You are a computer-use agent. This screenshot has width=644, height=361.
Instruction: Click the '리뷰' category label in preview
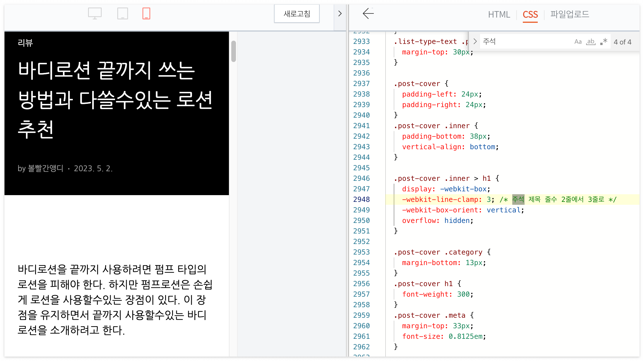25,43
